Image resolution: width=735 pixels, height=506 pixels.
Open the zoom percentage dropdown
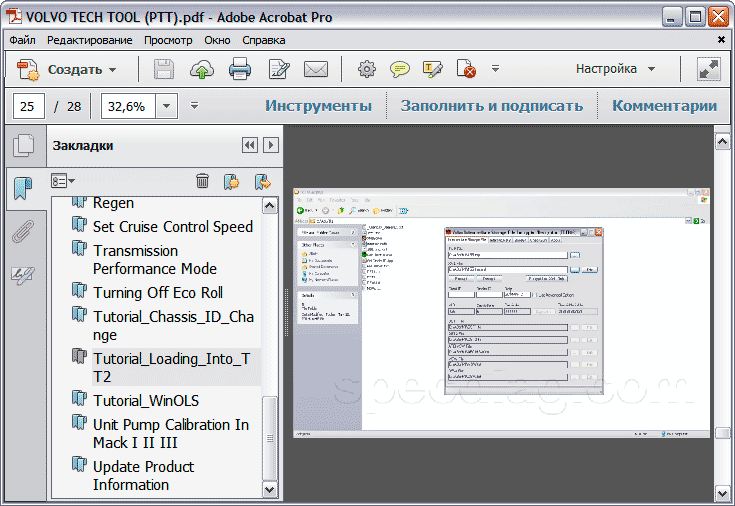click(x=166, y=106)
